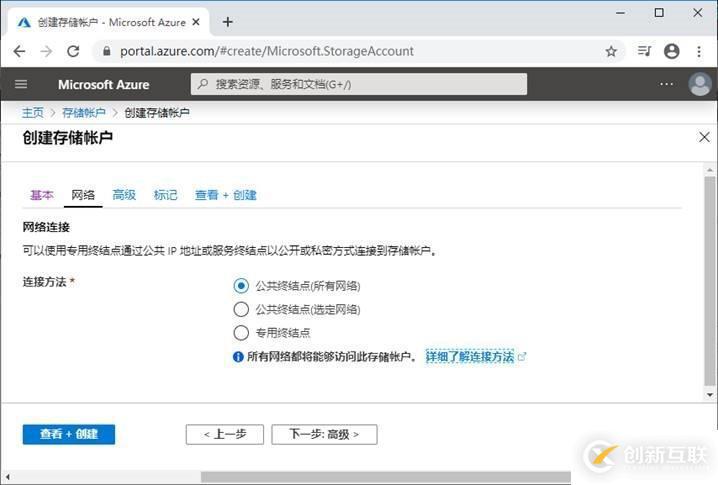Screen dimensions: 718x485
Task: Click the Azure search box 搜索资源、服务和文档
Action: (x=359, y=84)
